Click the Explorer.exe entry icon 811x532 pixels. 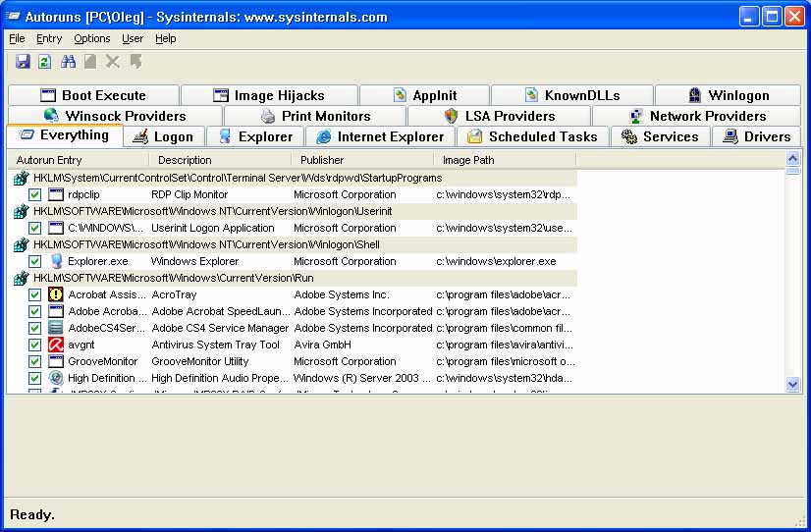coord(56,261)
